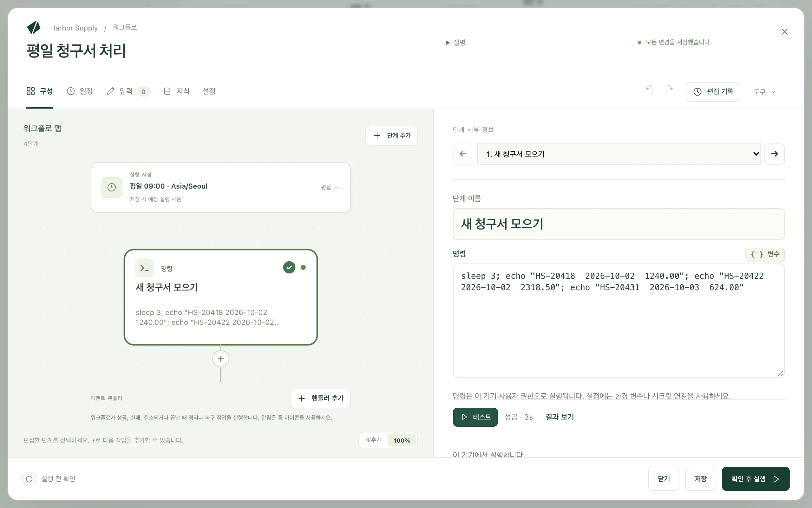Click the 100% zoom level button
The image size is (812, 508).
coord(402,440)
